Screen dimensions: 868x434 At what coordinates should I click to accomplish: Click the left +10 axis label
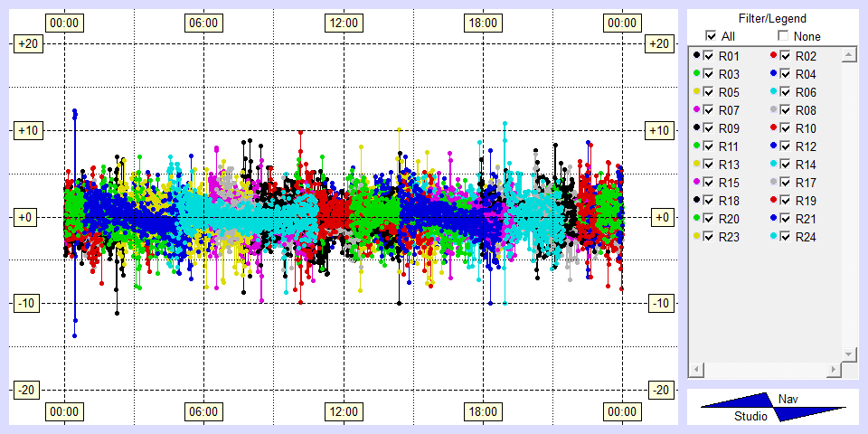(x=24, y=131)
